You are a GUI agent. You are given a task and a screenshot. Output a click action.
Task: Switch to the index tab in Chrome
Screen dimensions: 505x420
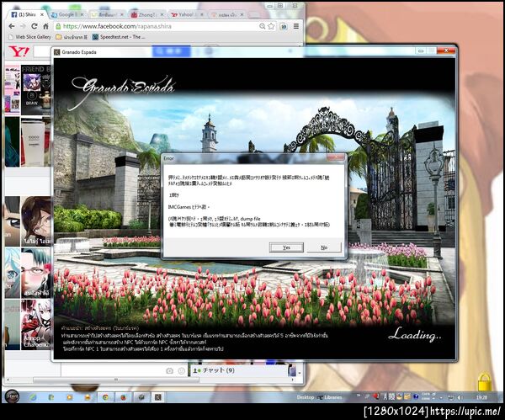tap(226, 15)
